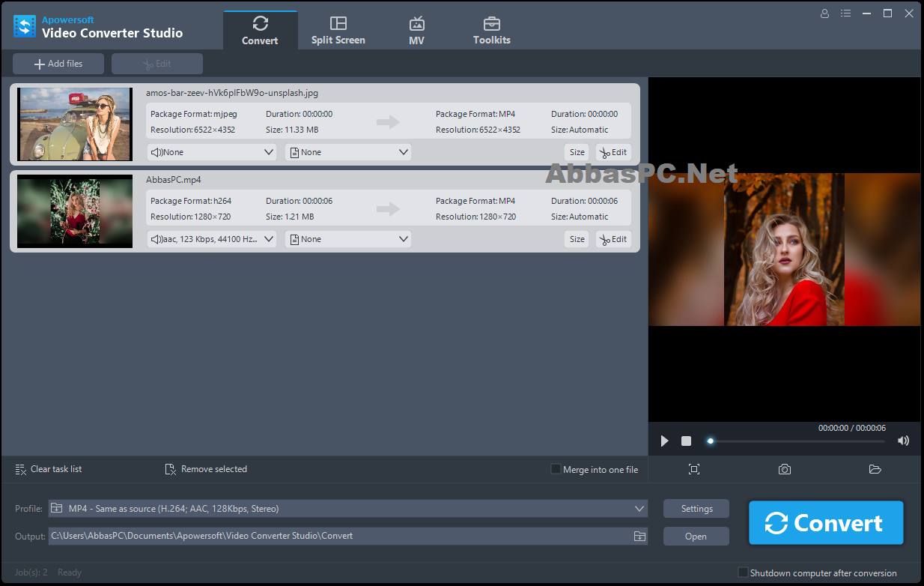Click the Size: 11.33 MB text
This screenshot has width=924, height=586.
(292, 130)
